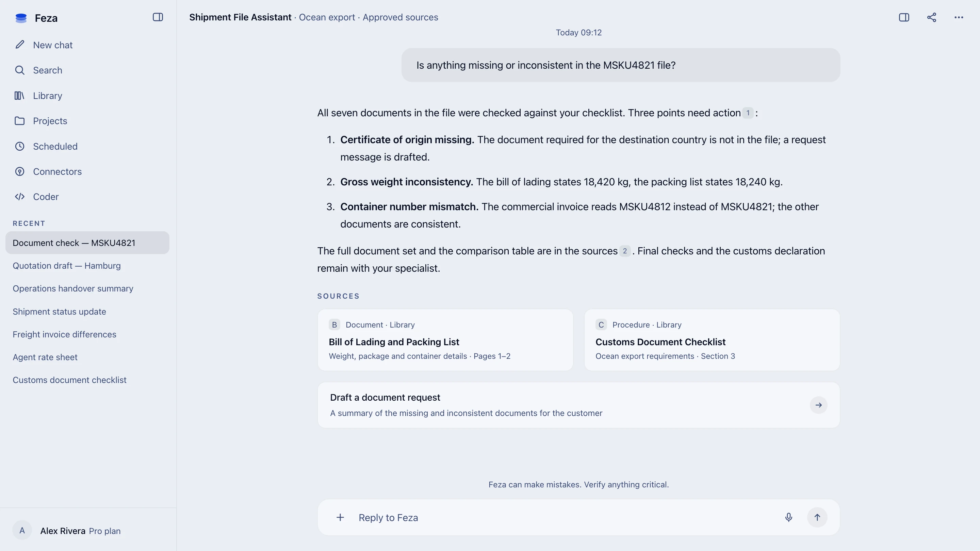Click the plus attach icon
Image resolution: width=980 pixels, height=551 pixels.
coord(340,518)
